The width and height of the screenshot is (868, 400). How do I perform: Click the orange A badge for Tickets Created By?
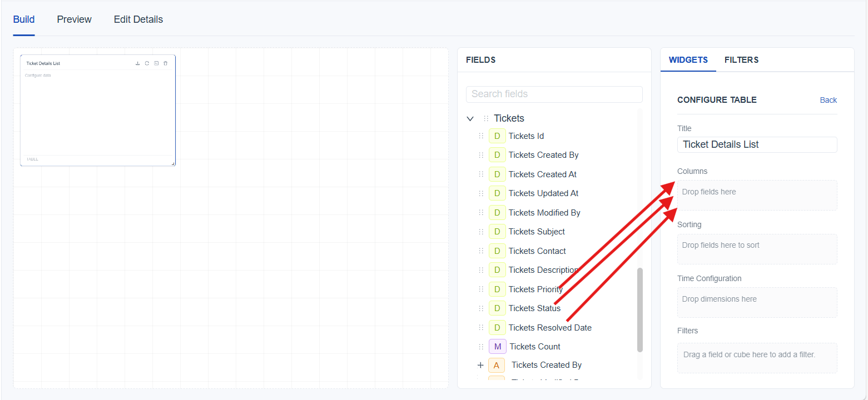[497, 365]
